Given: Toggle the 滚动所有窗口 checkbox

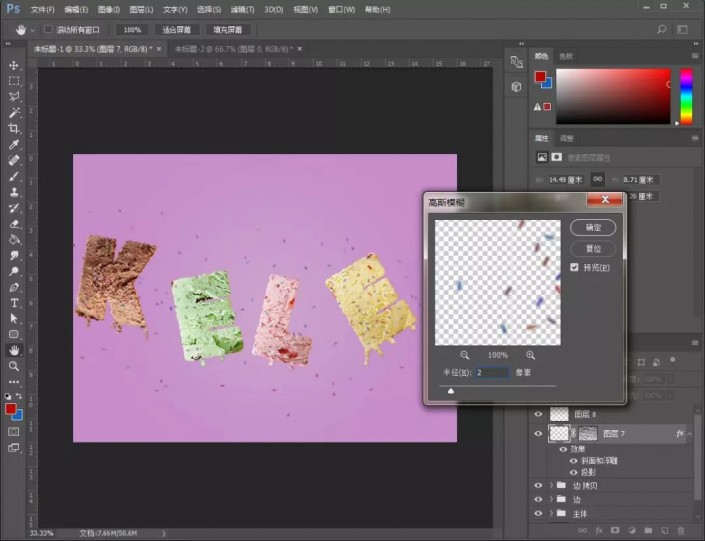Looking at the screenshot, I should pyautogui.click(x=48, y=29).
